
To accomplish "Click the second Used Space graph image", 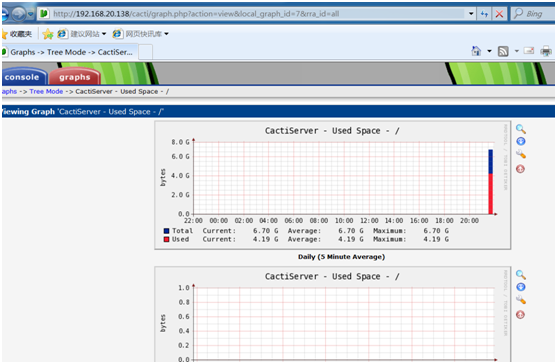I will 332,314.
